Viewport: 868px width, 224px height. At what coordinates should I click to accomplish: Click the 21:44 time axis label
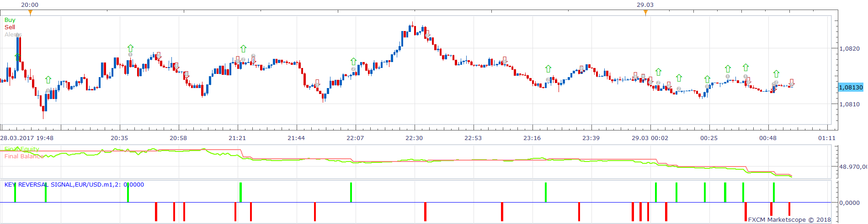(x=296, y=138)
